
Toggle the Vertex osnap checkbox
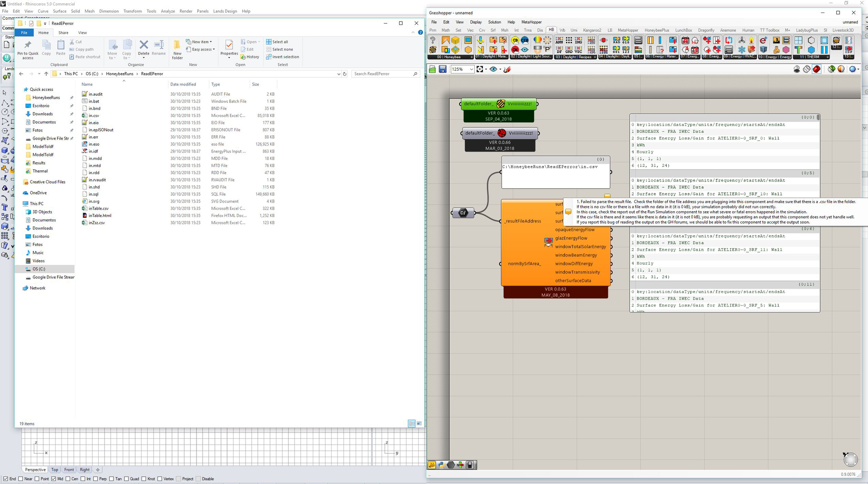(x=160, y=479)
